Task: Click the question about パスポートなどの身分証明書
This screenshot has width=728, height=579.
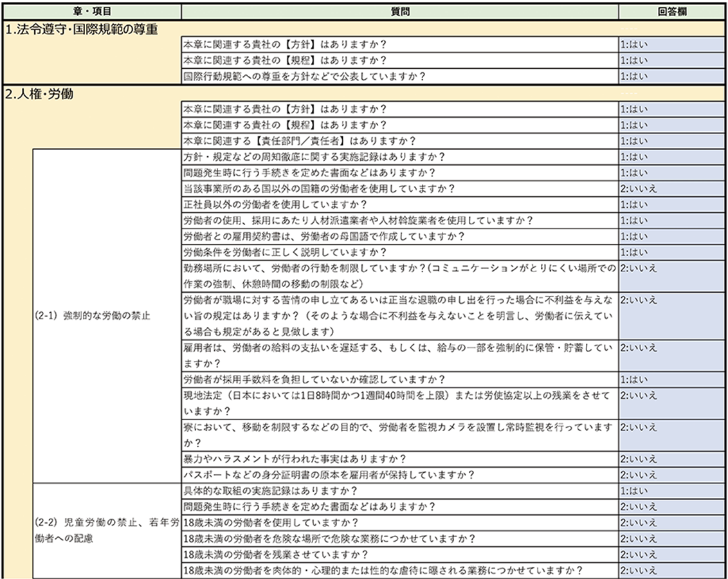Action: pyautogui.click(x=400, y=475)
